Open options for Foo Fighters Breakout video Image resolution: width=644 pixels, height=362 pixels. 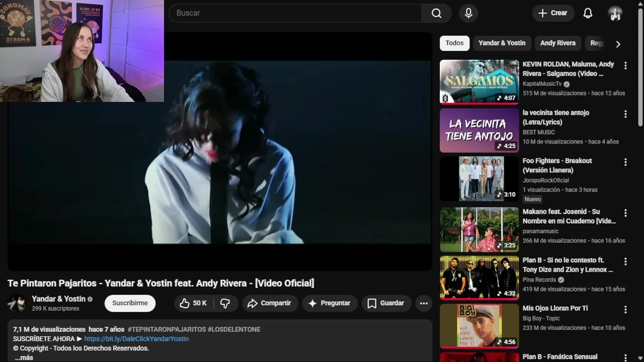click(x=625, y=162)
